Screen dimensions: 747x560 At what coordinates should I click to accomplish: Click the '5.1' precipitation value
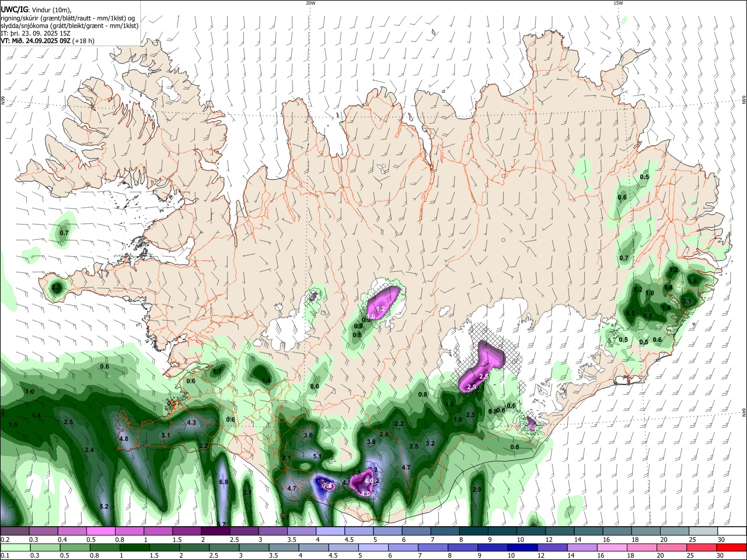[317, 456]
